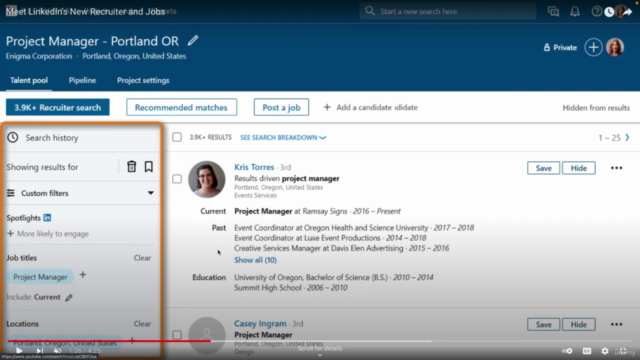Seek on the video progress bar
Screen dimensions: 640x360
tap(320, 341)
